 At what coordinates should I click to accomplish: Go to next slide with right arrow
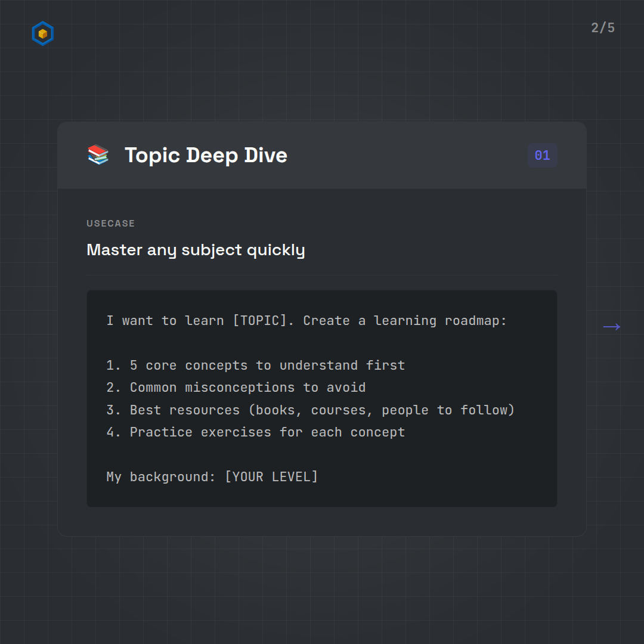point(612,327)
